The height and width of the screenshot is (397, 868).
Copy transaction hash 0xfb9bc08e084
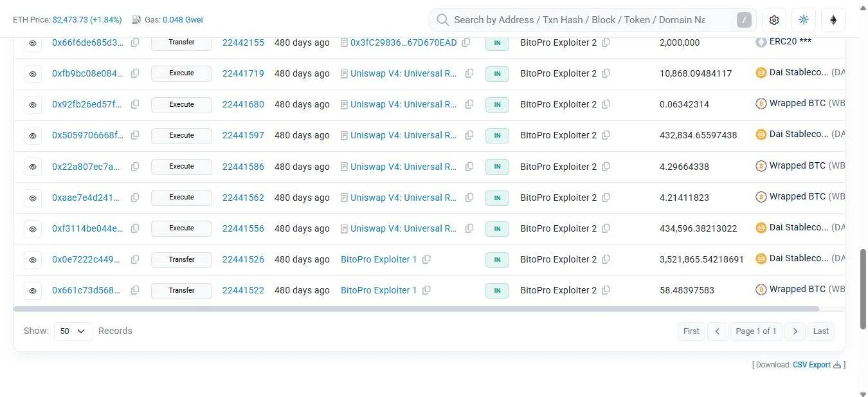coord(135,73)
